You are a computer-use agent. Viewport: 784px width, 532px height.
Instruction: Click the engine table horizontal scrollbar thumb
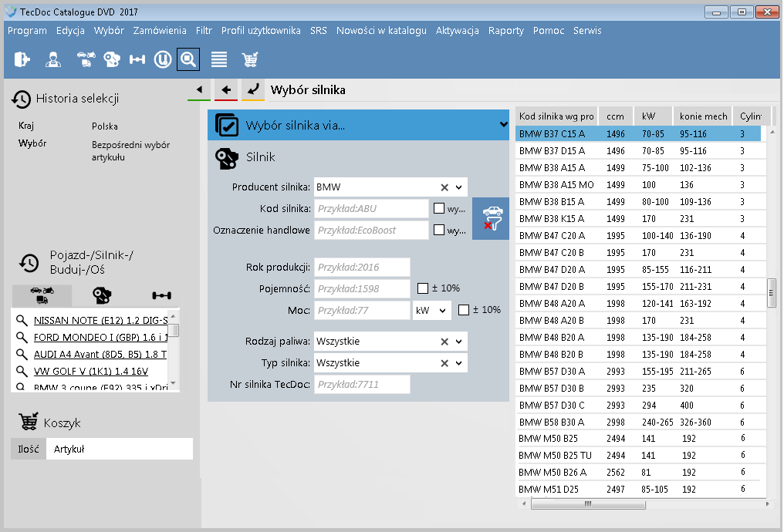pos(588,504)
